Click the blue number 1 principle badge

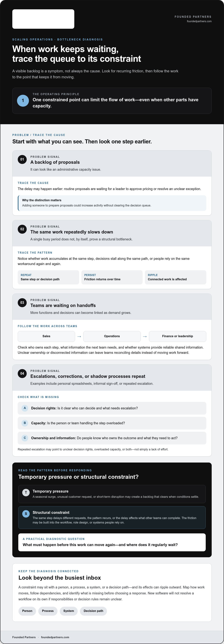click(23, 101)
